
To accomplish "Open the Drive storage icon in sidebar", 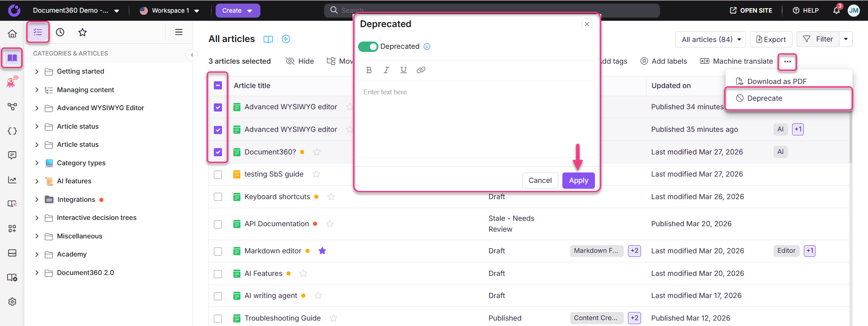I will (x=12, y=253).
